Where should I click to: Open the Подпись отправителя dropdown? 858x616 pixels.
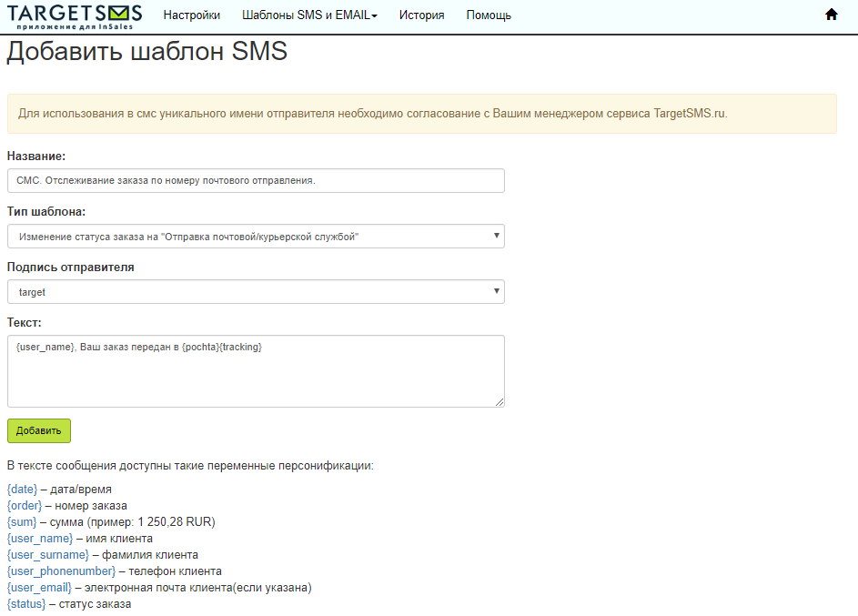(x=256, y=291)
